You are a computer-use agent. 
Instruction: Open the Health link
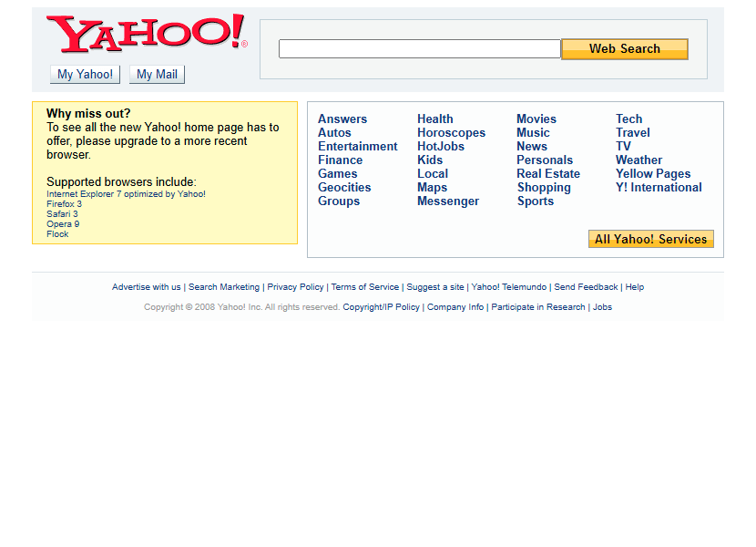click(x=435, y=119)
